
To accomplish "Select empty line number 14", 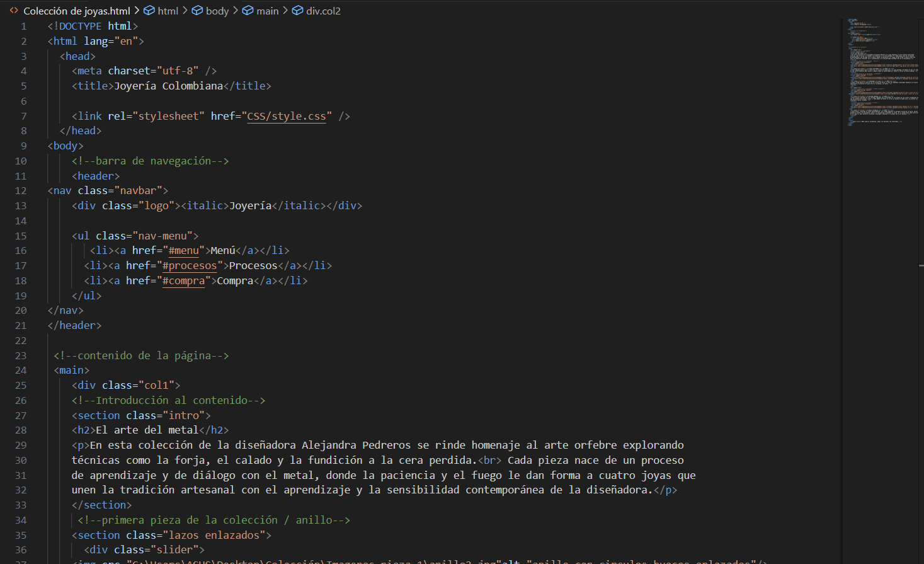I will tap(21, 221).
